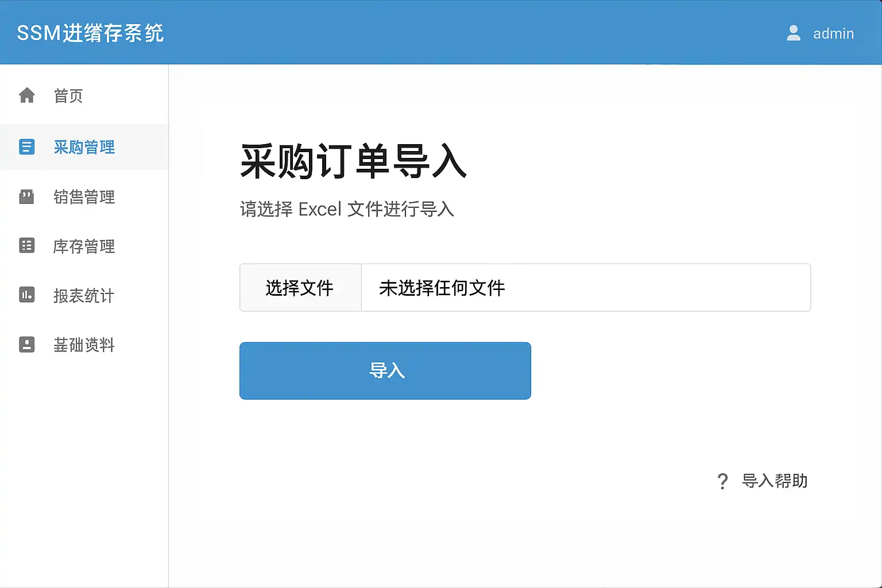Click the 报表统计 chart icon
The height and width of the screenshot is (588, 882).
(x=27, y=295)
